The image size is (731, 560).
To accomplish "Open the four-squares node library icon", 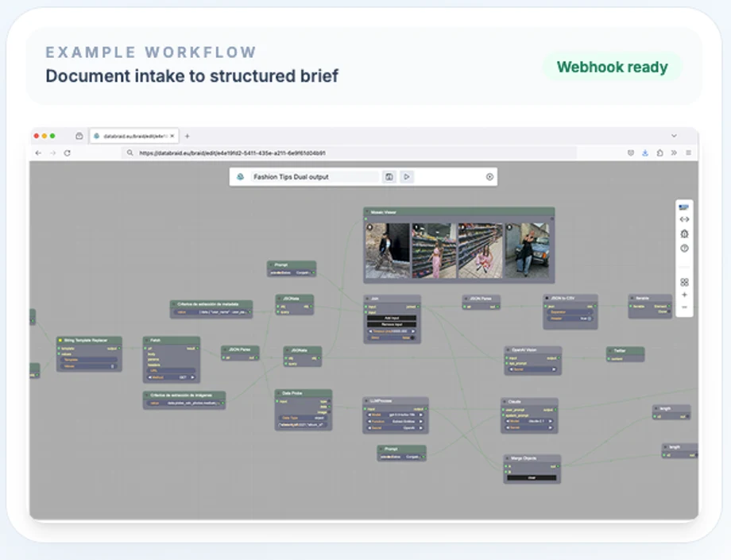I will pos(684,282).
